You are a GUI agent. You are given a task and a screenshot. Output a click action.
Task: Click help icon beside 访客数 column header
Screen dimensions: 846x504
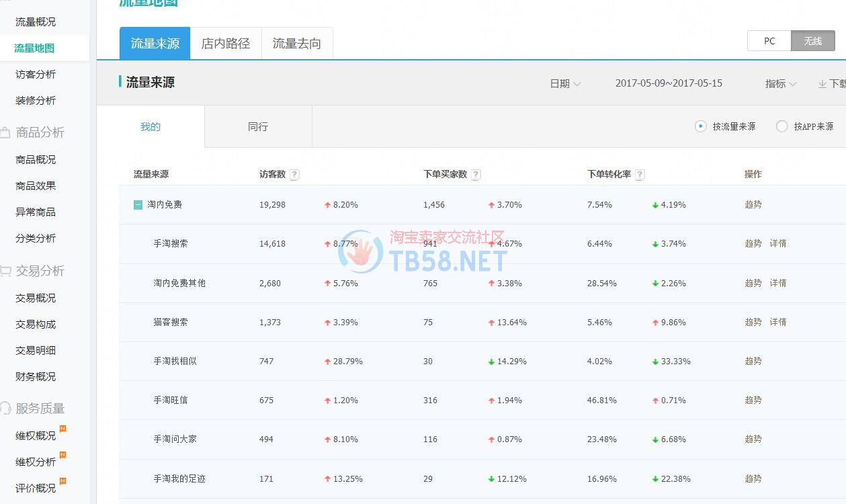[294, 175]
